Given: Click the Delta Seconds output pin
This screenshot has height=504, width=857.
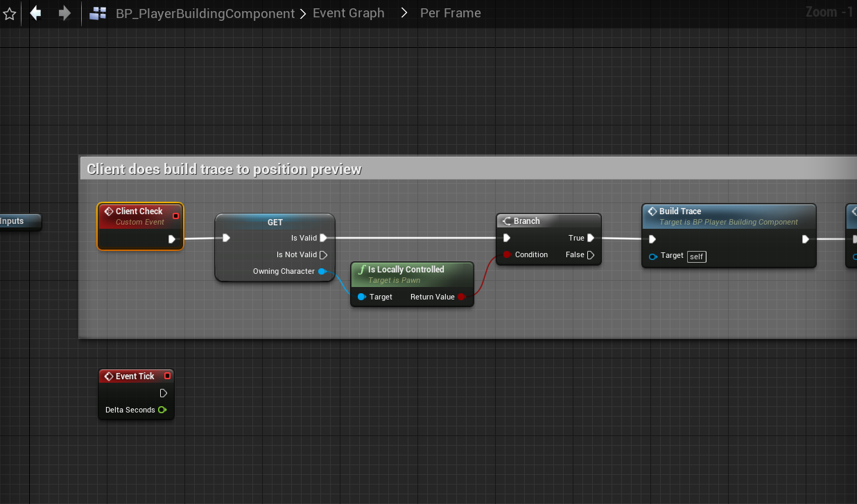Looking at the screenshot, I should tap(162, 410).
